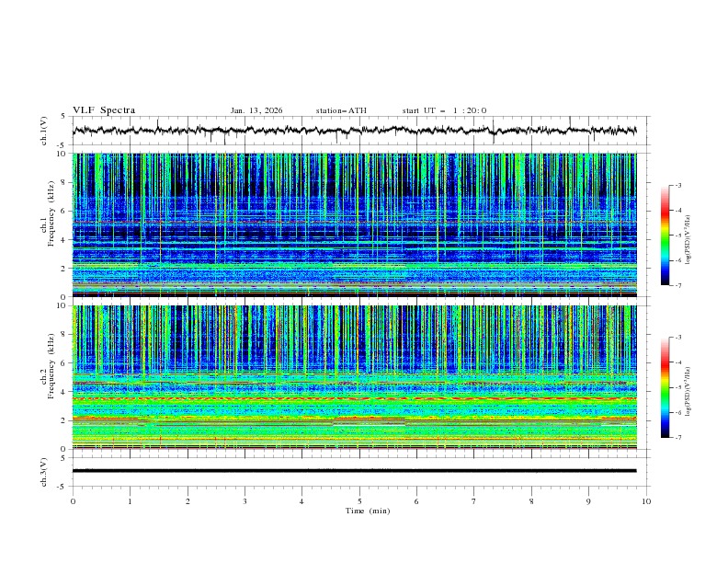Click the upper ch.1 PSD color bar
Image resolution: width=728 pixels, height=563 pixels.
(665, 235)
